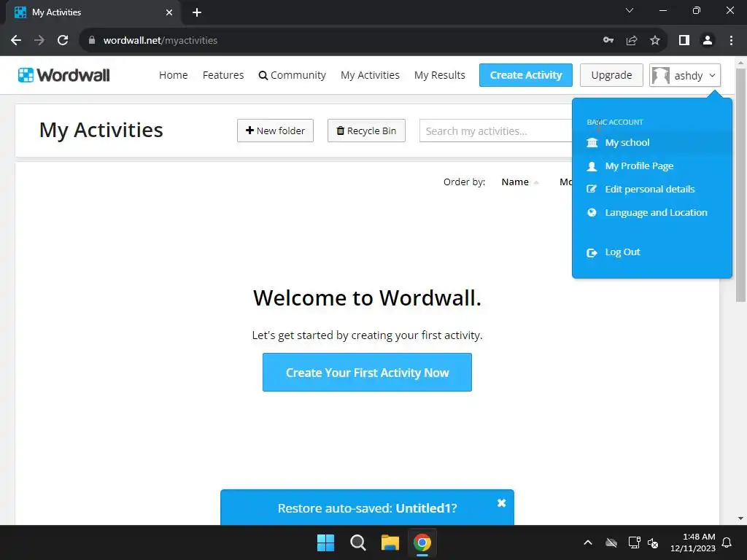Choose Edit personal details
The image size is (747, 560).
coord(651,189)
